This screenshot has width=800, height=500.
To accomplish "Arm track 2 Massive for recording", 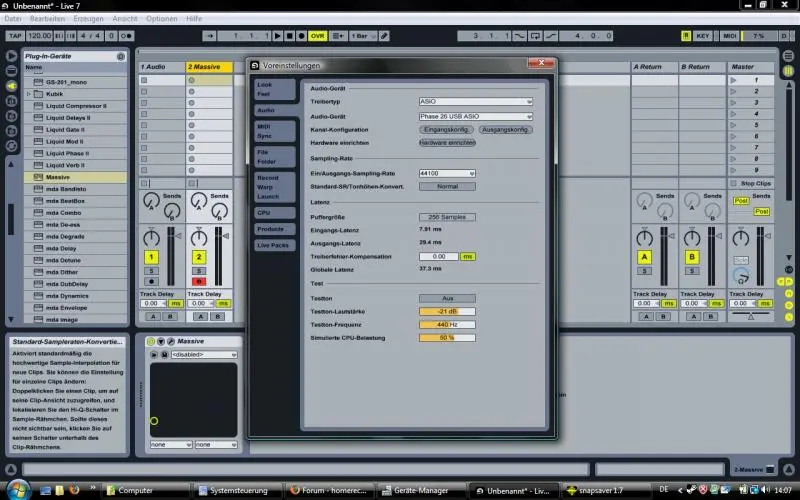I will click(x=198, y=282).
